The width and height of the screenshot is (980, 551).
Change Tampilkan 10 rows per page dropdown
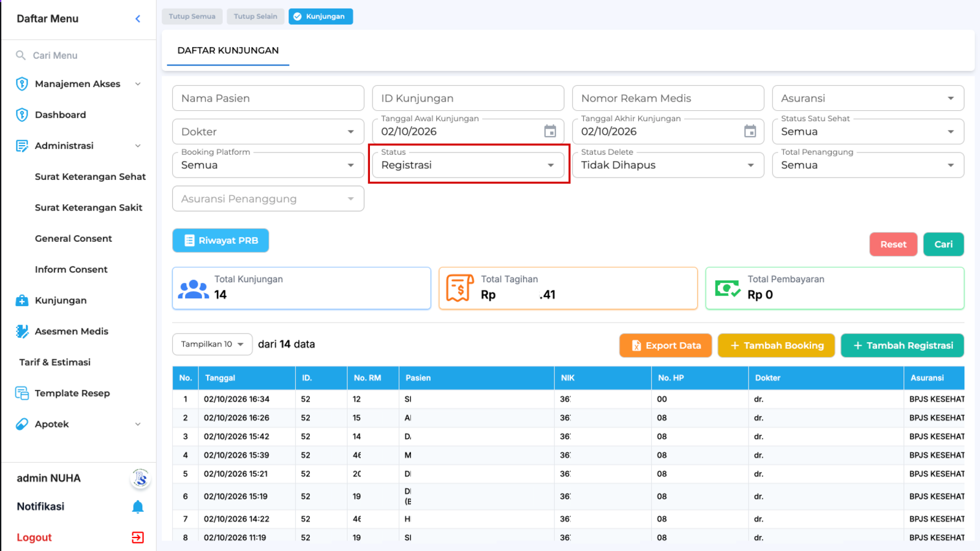point(212,344)
